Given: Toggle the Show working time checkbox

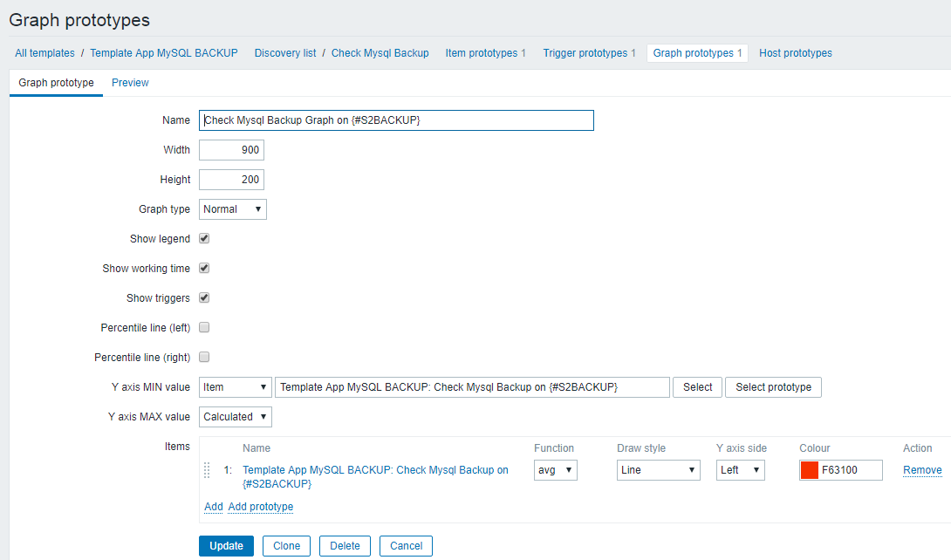Looking at the screenshot, I should point(204,268).
